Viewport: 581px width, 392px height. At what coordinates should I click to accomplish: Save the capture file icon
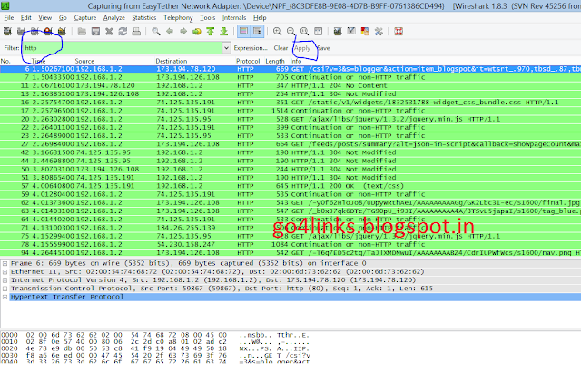[95, 32]
